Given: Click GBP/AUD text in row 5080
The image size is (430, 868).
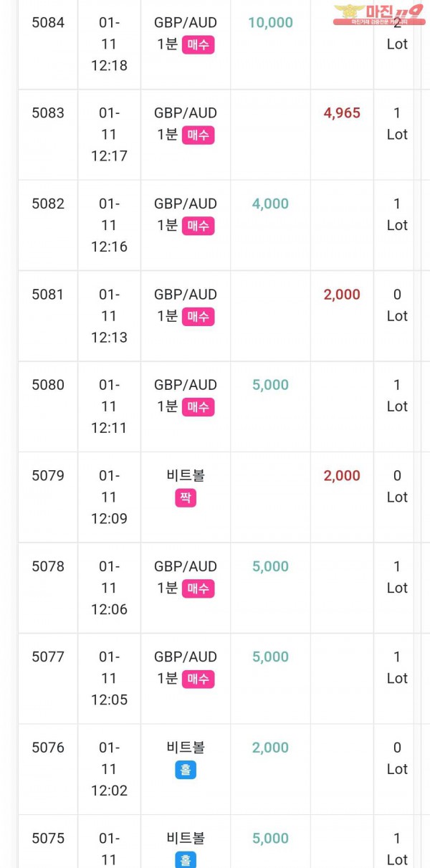Looking at the screenshot, I should [185, 385].
